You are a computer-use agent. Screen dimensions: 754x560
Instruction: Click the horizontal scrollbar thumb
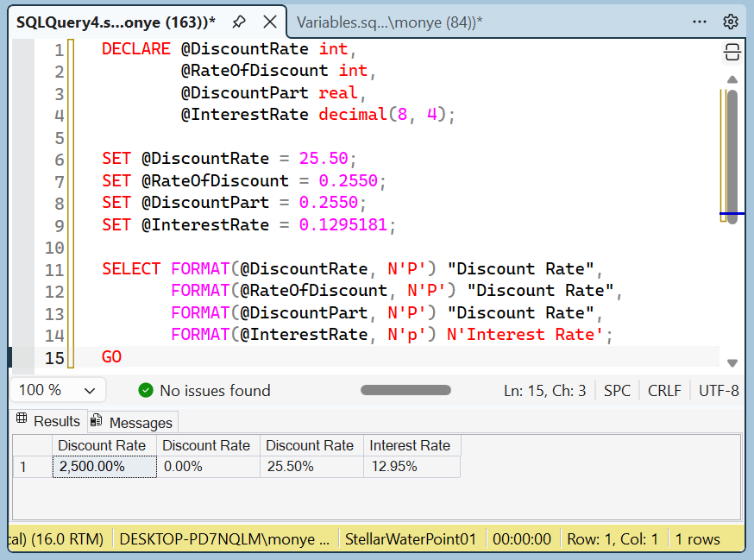405,390
